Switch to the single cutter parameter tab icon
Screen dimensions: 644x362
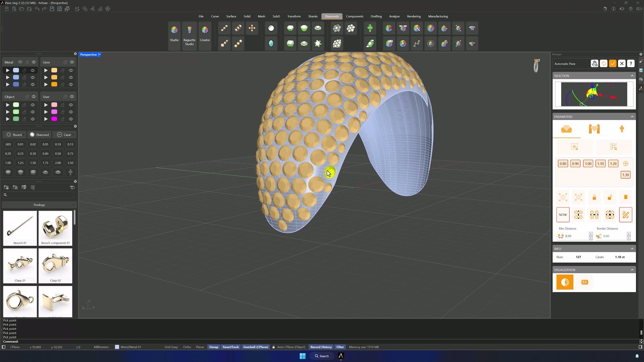pyautogui.click(x=622, y=129)
